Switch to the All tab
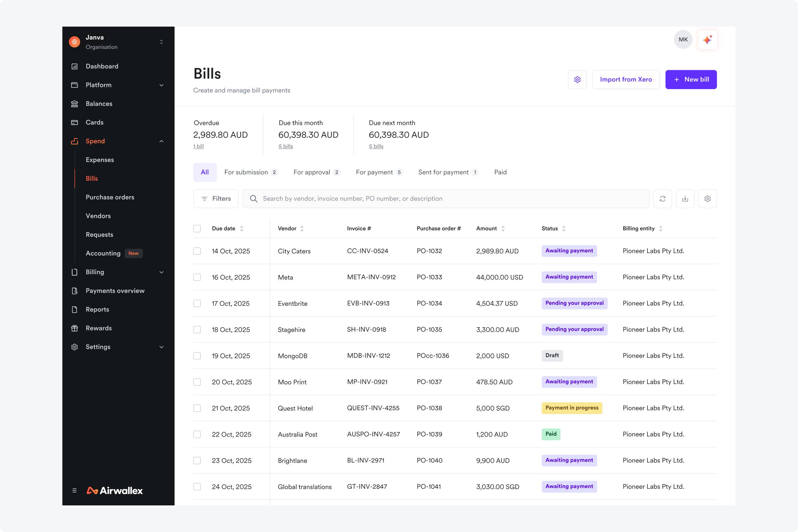Image resolution: width=798 pixels, height=532 pixels. tap(205, 172)
